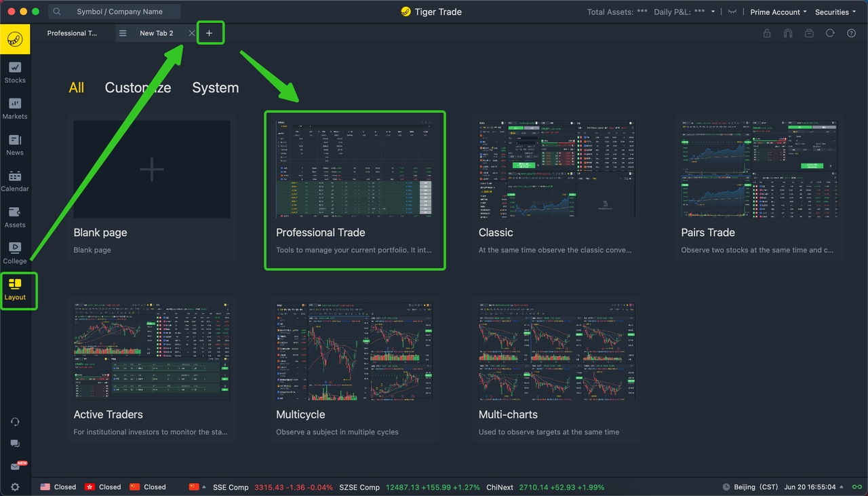Image resolution: width=868 pixels, height=496 pixels.
Task: Choose the Pairs Trade layout thumbnail
Action: pos(759,170)
